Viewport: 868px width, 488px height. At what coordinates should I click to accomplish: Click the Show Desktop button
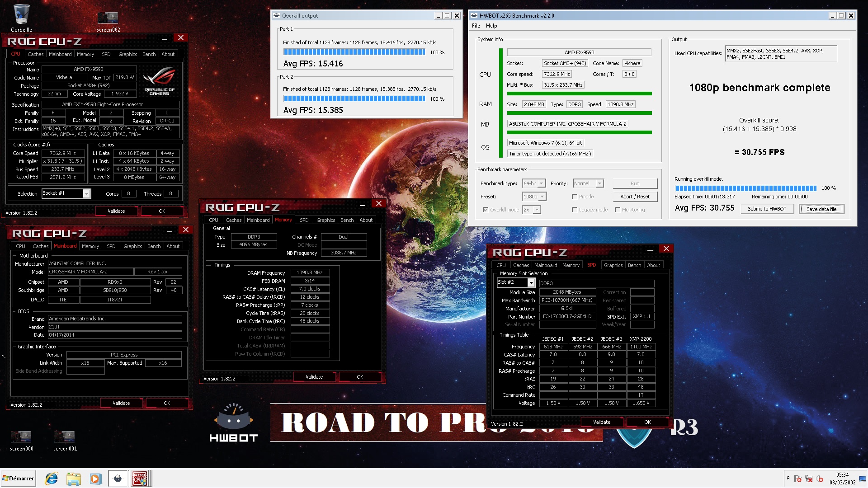[x=863, y=479]
